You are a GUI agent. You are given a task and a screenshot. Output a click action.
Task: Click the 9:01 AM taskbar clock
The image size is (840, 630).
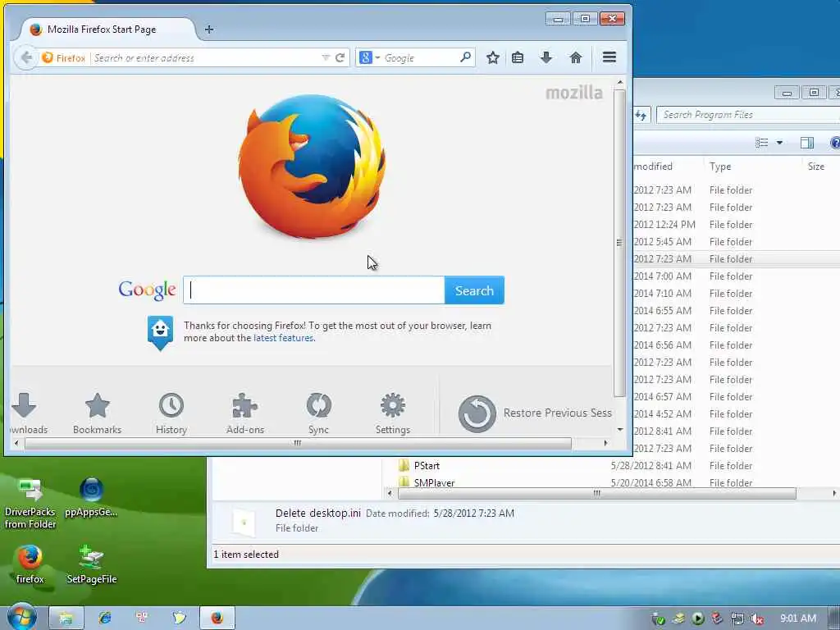pyautogui.click(x=797, y=619)
